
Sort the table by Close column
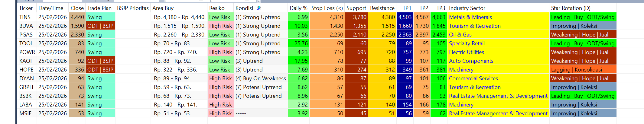[x=77, y=8]
